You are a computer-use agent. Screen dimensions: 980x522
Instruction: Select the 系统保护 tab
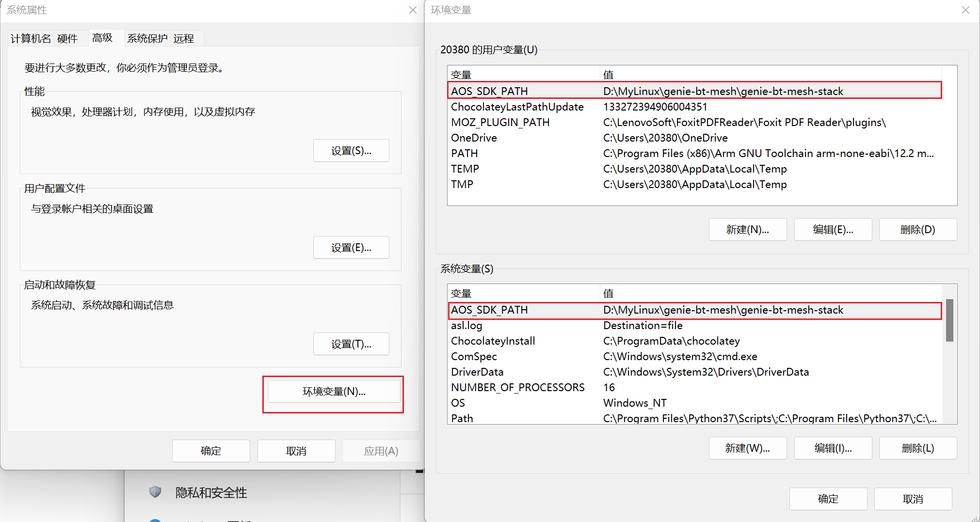coord(147,38)
